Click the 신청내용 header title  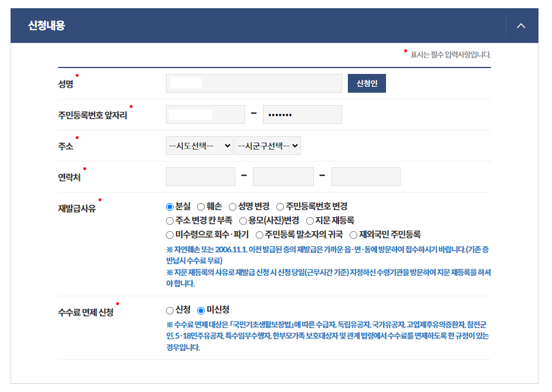(46, 25)
